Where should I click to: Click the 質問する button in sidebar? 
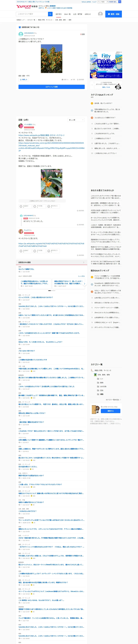(110, 411)
